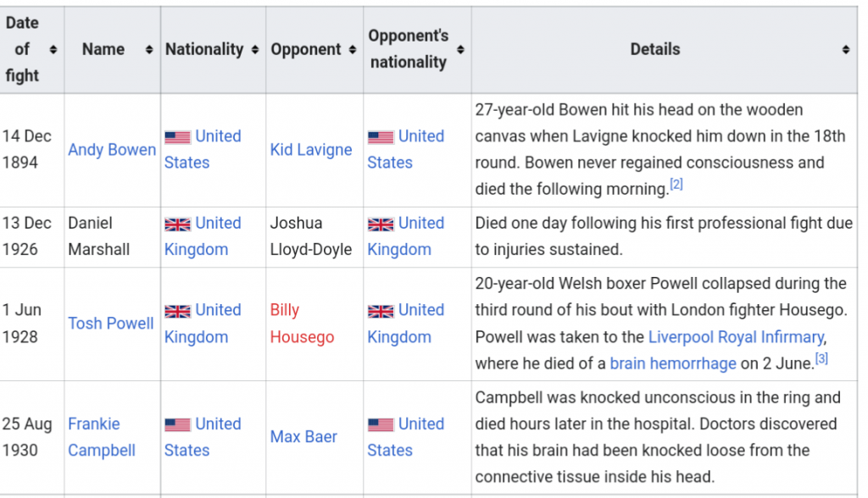This screenshot has width=868, height=498.
Task: Click sort arrows in Name column header
Action: tap(149, 50)
